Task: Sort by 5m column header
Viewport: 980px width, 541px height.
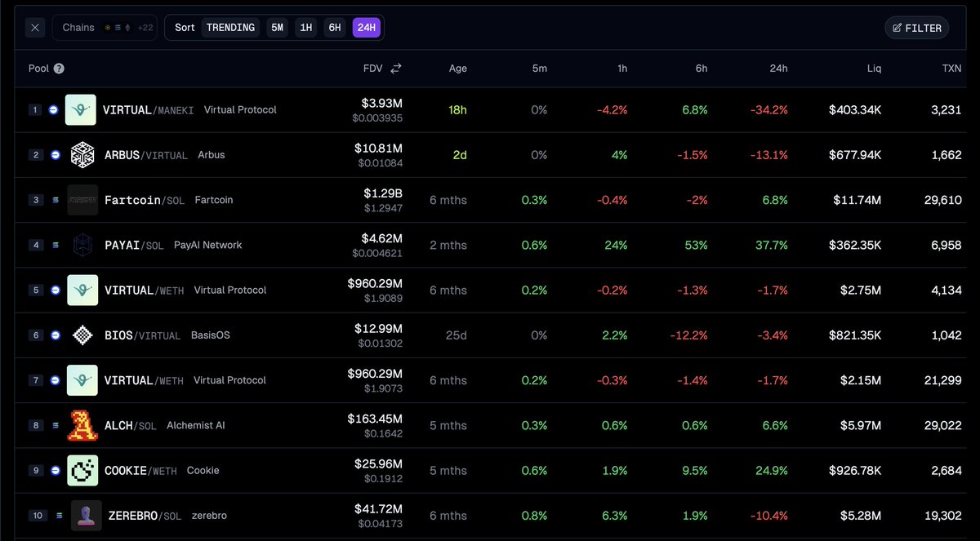Action: [x=539, y=69]
